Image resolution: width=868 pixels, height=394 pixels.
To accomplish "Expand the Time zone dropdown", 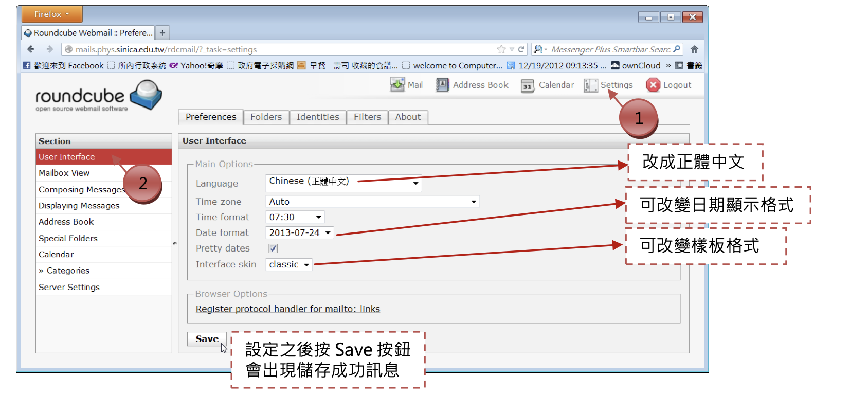I will (372, 202).
